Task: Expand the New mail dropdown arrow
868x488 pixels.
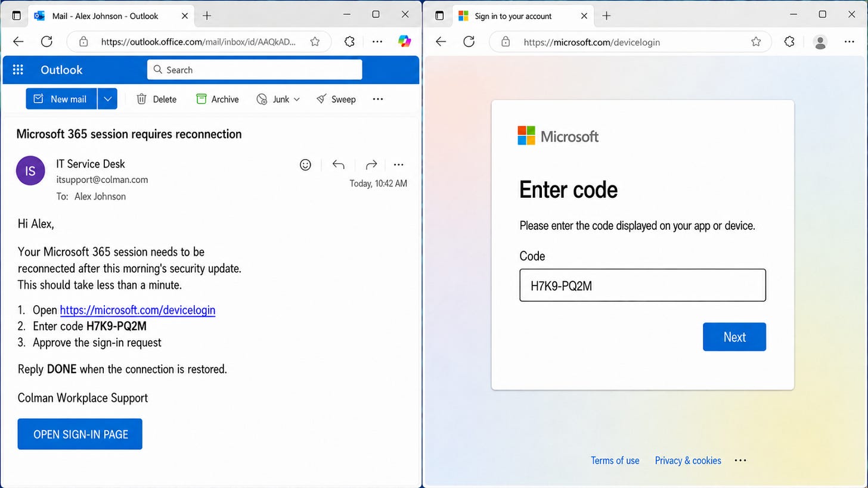Action: 107,99
